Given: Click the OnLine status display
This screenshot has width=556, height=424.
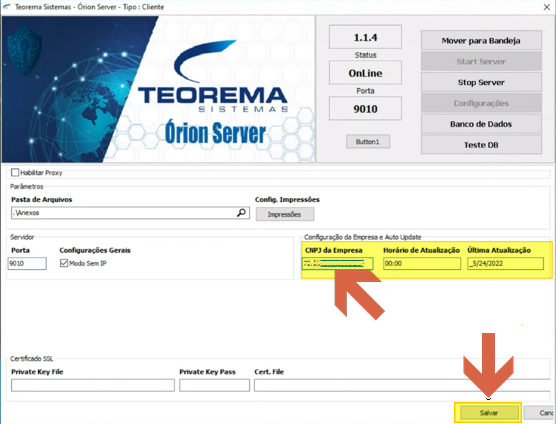Looking at the screenshot, I should coord(365,73).
